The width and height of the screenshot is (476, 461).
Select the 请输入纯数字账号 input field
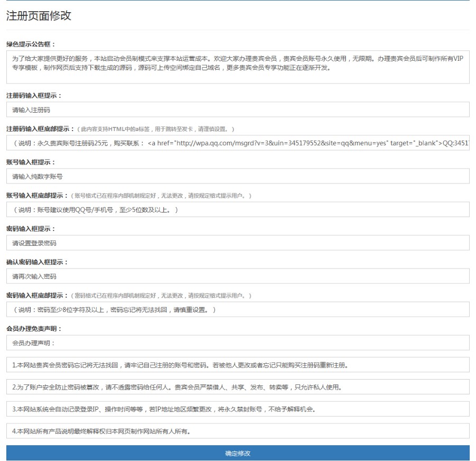tap(237, 177)
